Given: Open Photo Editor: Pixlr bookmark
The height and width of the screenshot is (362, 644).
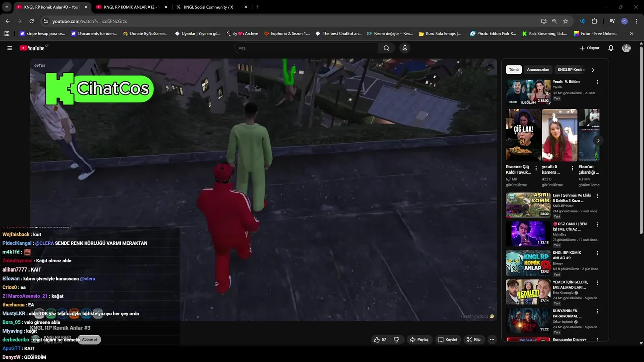Looking at the screenshot, I should click(x=493, y=34).
